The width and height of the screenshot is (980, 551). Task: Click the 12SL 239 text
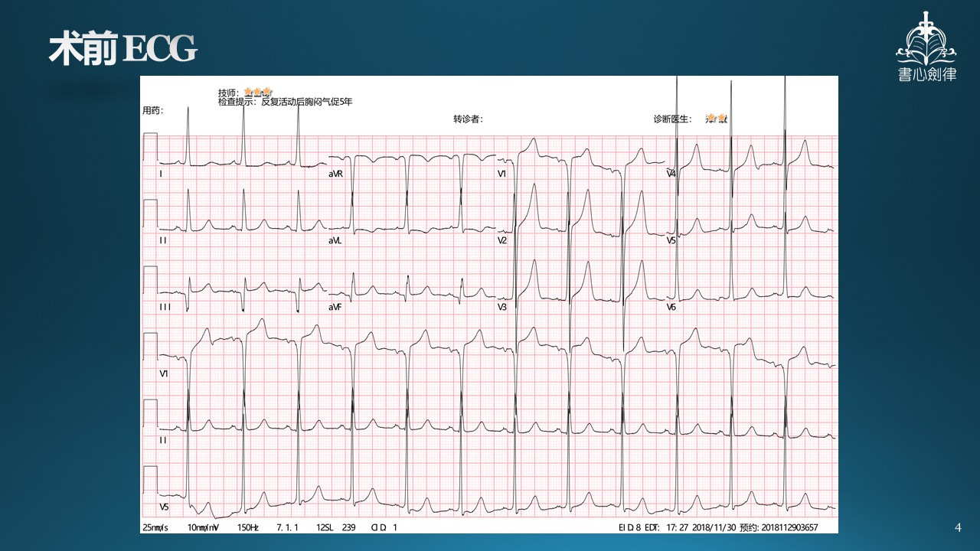click(x=336, y=527)
